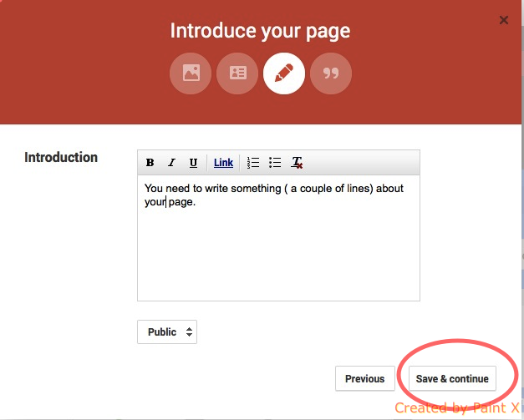Insert a numbered list
The width and height of the screenshot is (524, 420).
[254, 163]
